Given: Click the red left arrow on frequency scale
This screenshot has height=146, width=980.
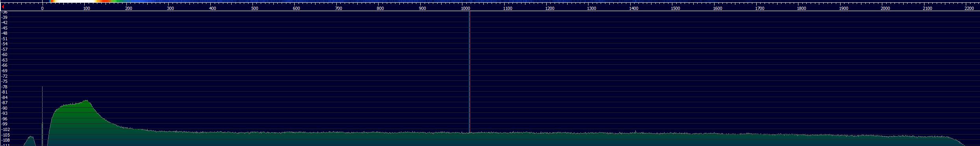Looking at the screenshot, I should click(3, 7).
